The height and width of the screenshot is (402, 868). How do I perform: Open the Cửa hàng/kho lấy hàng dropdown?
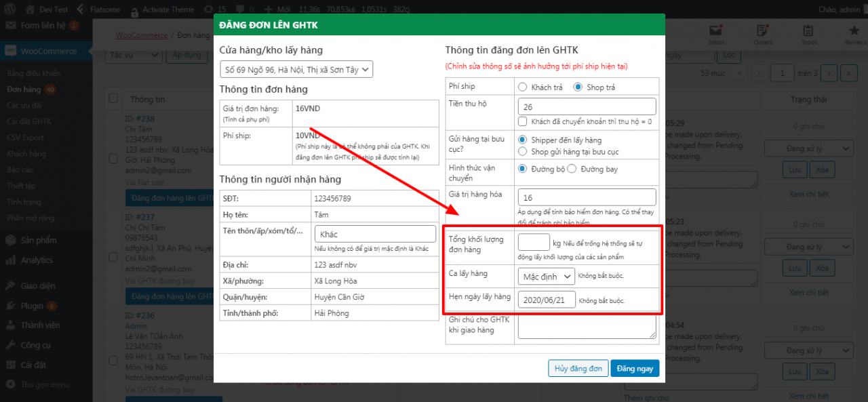(296, 69)
